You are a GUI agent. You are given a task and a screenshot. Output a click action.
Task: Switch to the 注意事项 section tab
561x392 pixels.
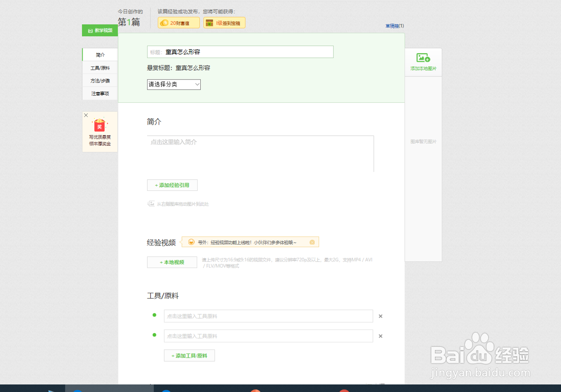pyautogui.click(x=99, y=93)
